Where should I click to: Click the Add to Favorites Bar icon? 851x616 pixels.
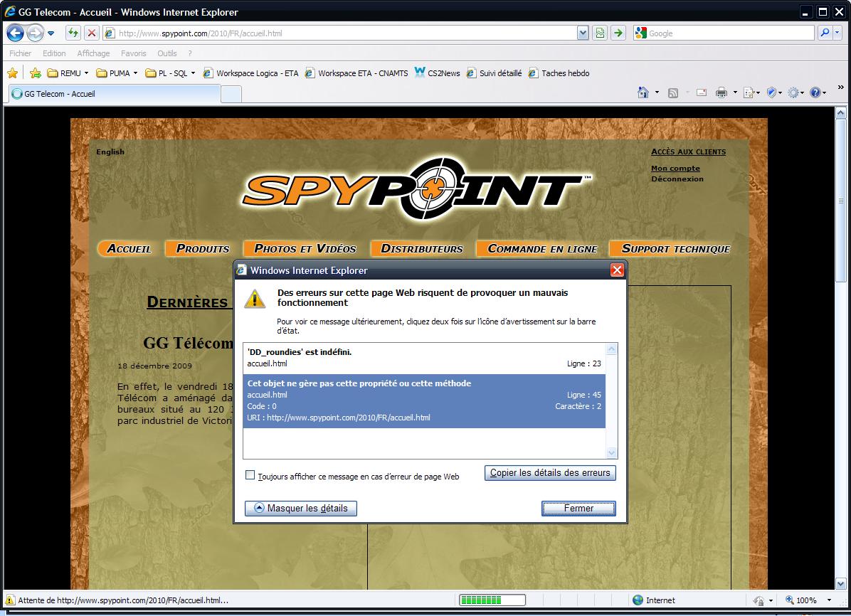(36, 73)
